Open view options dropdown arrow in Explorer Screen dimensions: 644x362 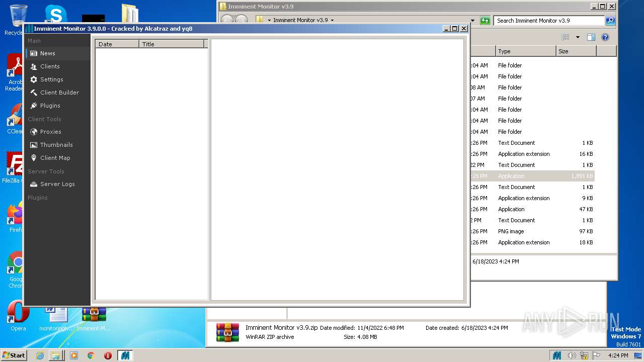[x=578, y=37]
